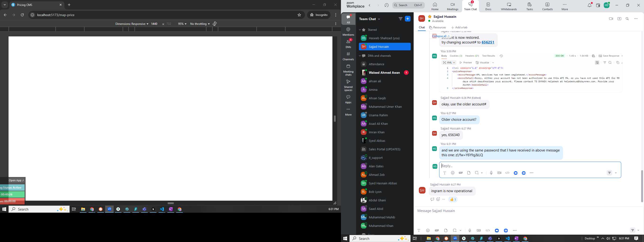Open DMs in Zoom sidebar
Viewport: 644px width, 242px height.
tap(348, 43)
